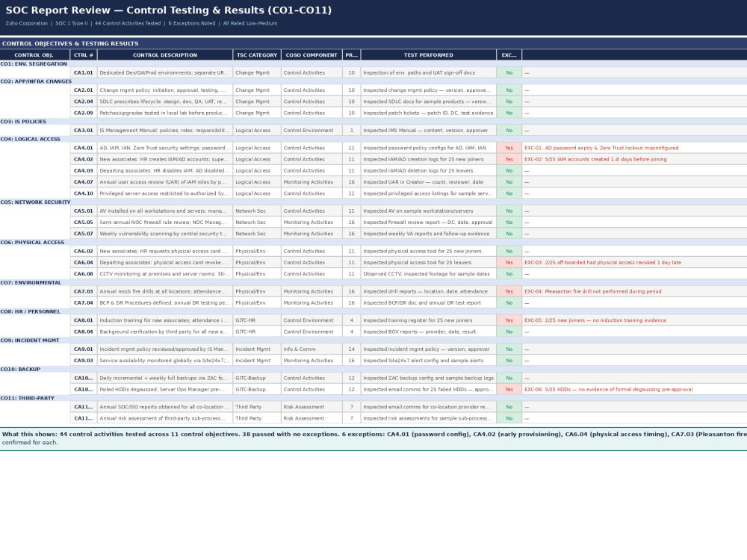Viewport: 747px width, 560px height.
Task: Click control number CA5.01
Action: click(x=84, y=211)
